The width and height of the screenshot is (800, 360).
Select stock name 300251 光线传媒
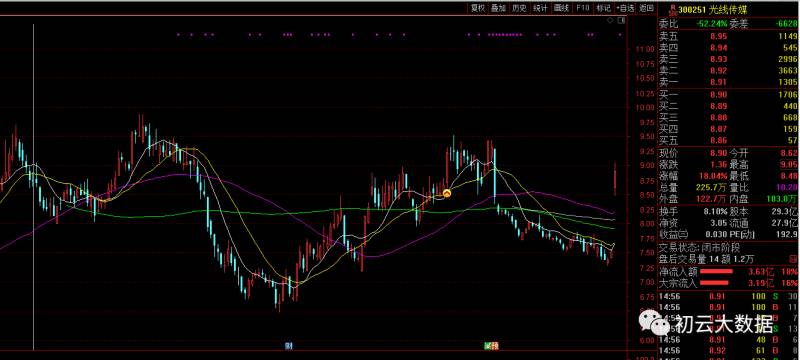pyautogui.click(x=709, y=9)
